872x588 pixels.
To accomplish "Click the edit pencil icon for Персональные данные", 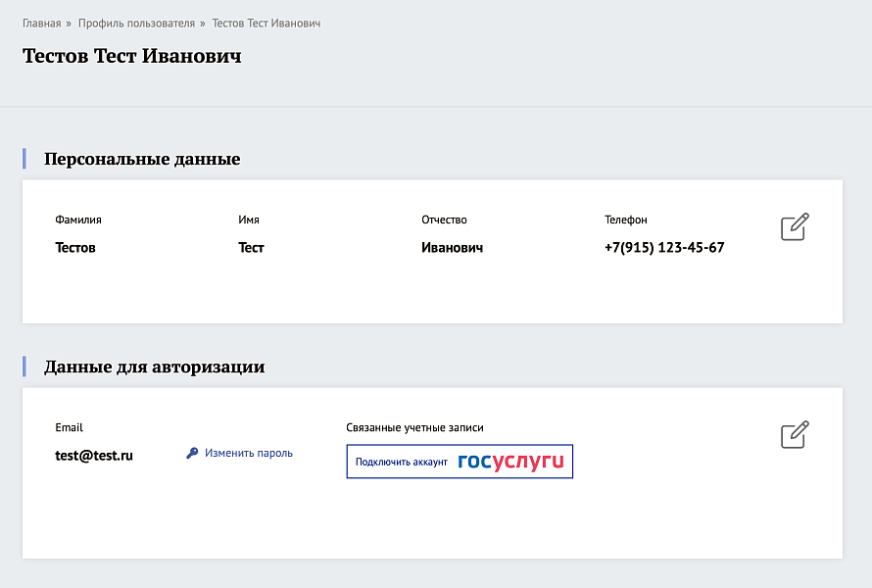I will (x=794, y=226).
